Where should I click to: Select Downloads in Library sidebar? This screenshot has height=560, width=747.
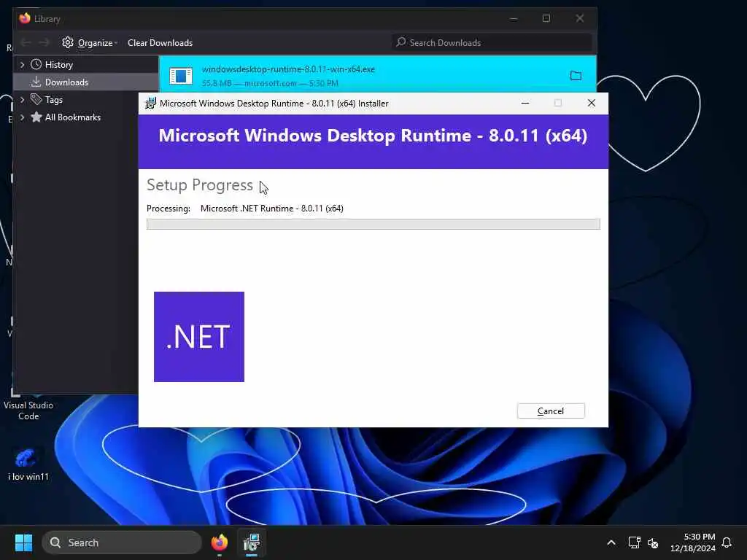point(86,82)
